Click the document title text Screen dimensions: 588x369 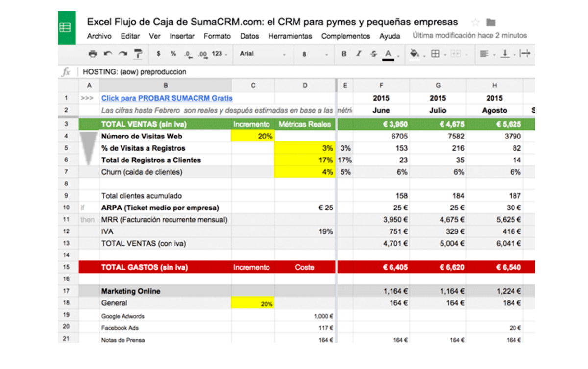tap(272, 22)
